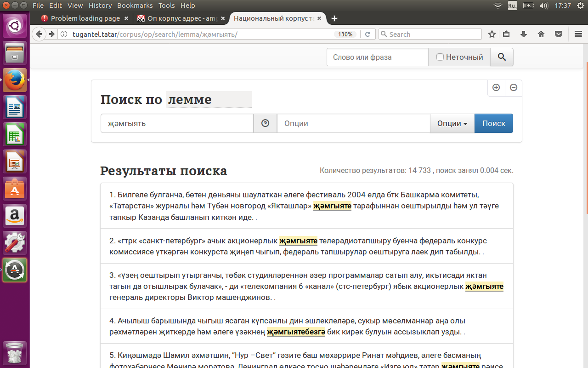Open the Опции dropdown in the search panel

(x=452, y=123)
